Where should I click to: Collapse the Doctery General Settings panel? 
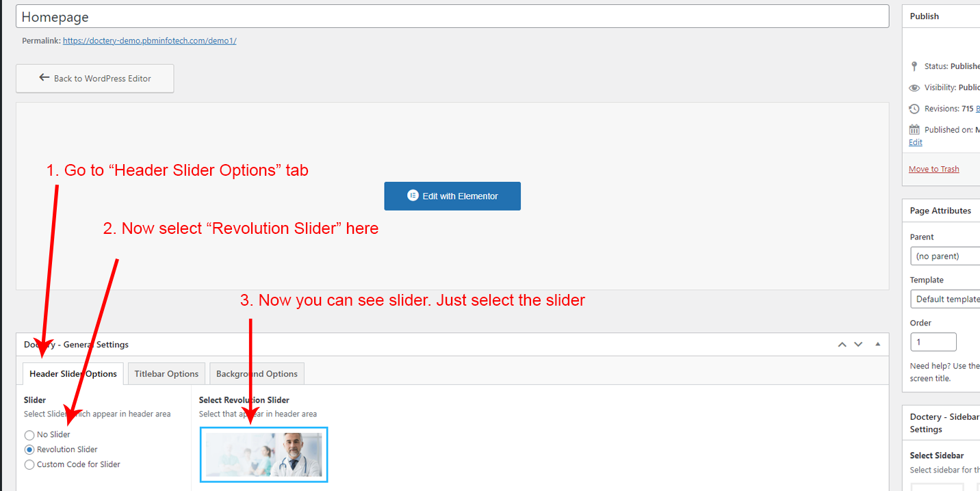pos(878,345)
